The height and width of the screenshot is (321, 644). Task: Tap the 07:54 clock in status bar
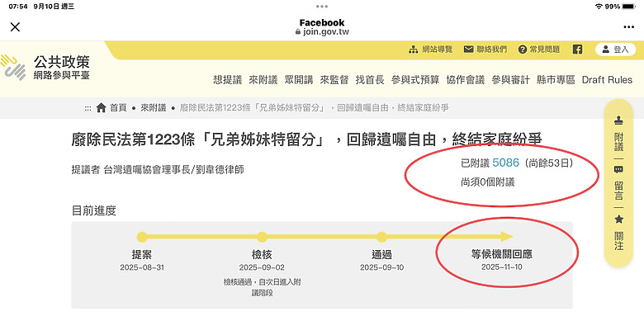coord(17,7)
